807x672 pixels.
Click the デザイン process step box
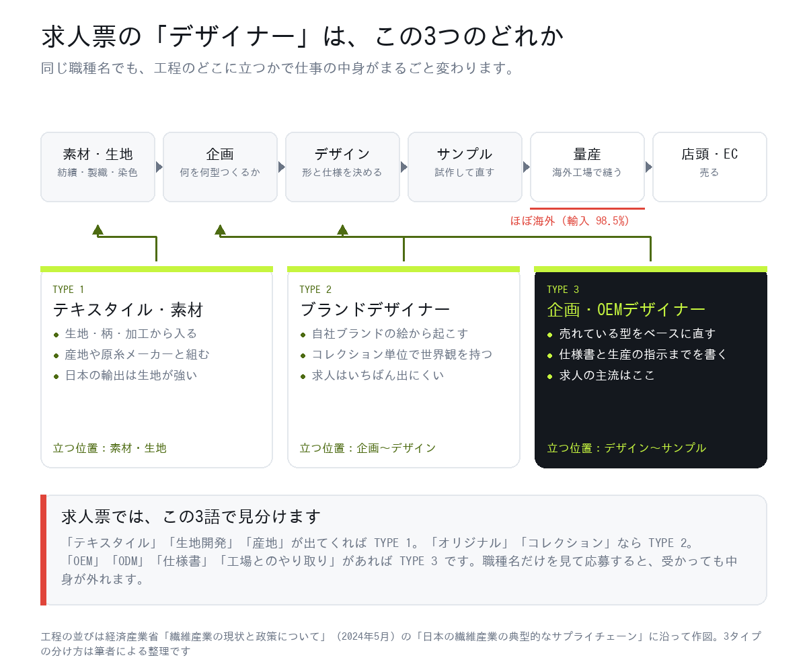click(x=342, y=167)
